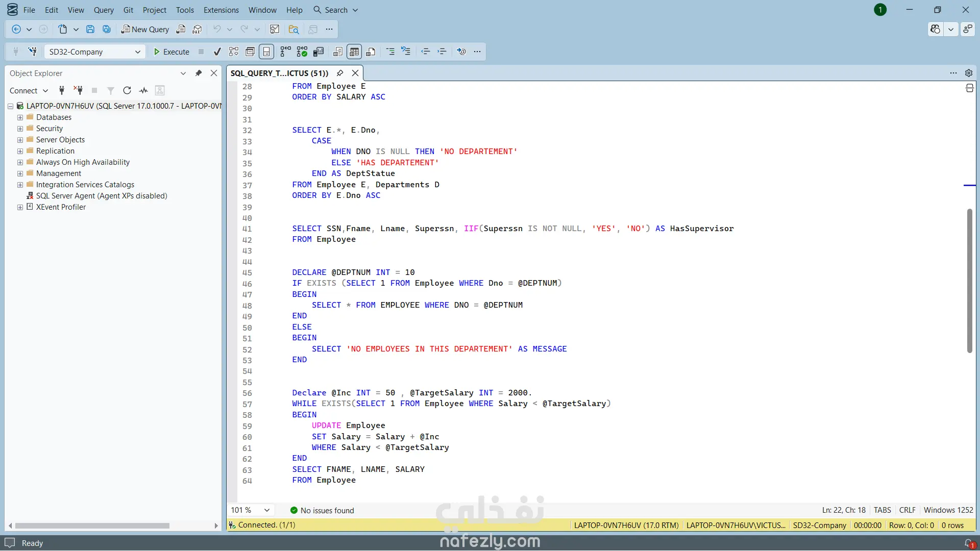Open the Copilot icon at top right
The height and width of the screenshot is (551, 980).
tap(935, 29)
